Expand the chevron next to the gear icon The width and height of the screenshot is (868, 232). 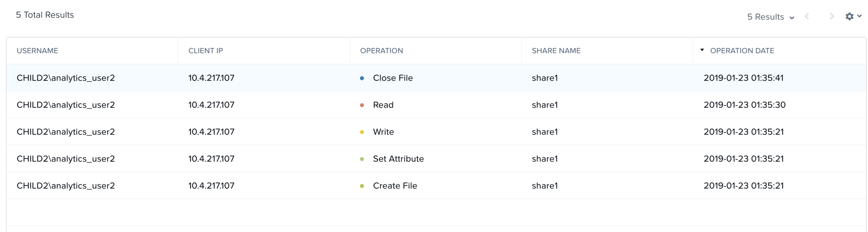point(859,16)
